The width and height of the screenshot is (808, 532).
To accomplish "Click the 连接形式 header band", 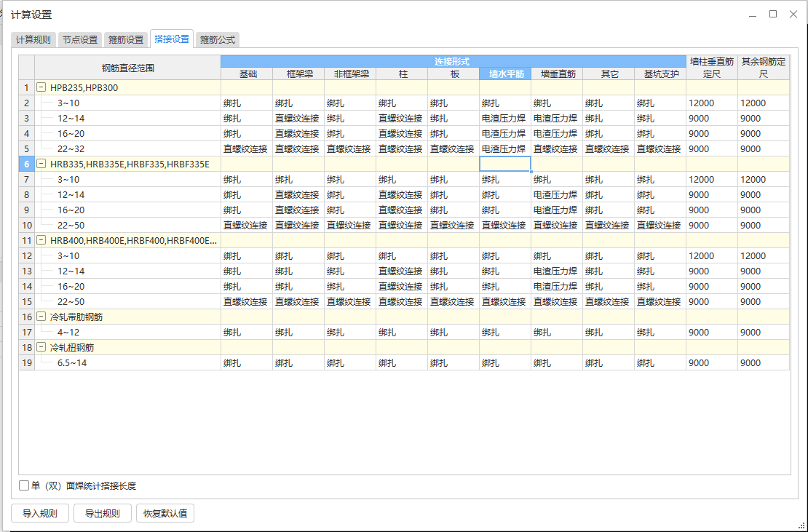I will [x=453, y=62].
